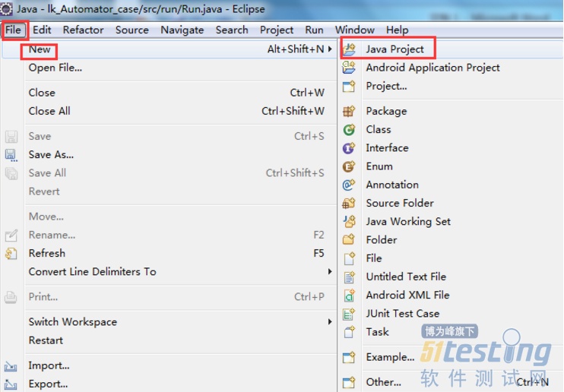
Task: Click the Ctrl+Shift+W shortcut text
Action: coord(293,111)
